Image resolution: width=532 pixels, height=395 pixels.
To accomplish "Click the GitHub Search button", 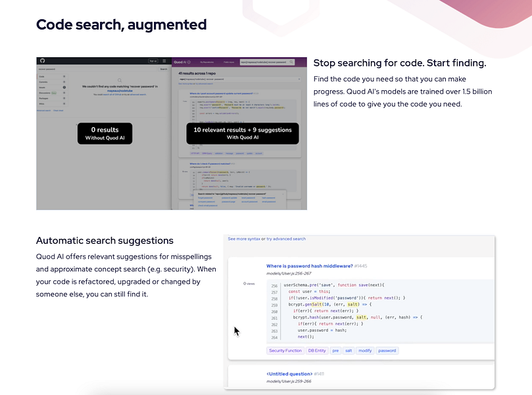I will (x=164, y=69).
